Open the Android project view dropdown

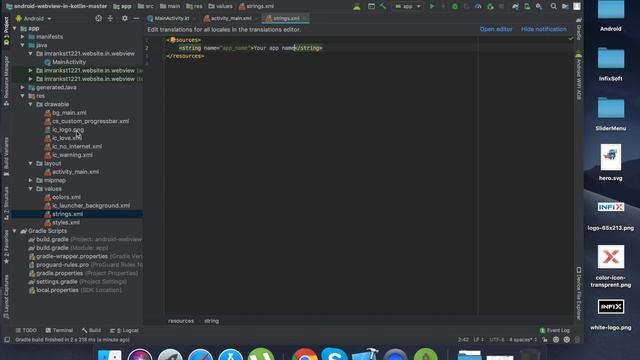click(x=34, y=18)
